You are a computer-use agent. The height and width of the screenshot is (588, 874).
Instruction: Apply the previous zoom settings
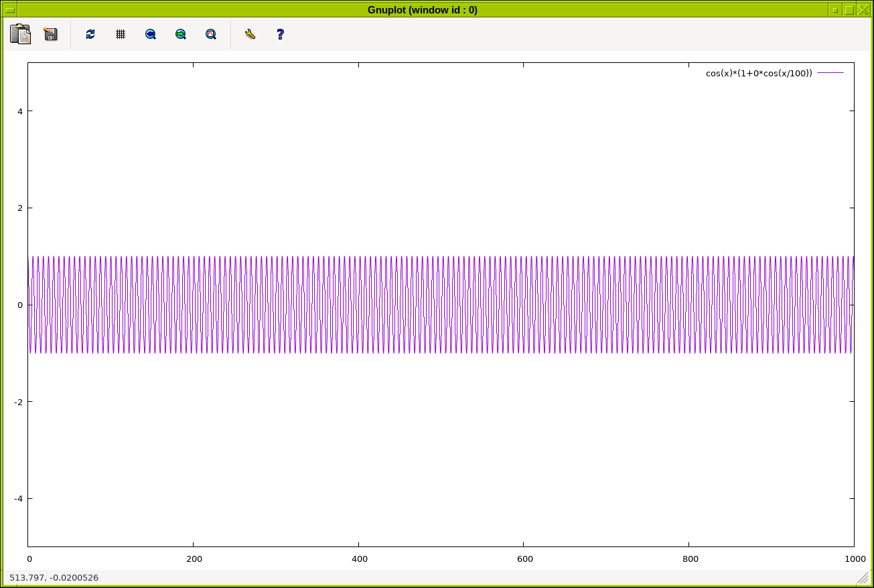click(151, 34)
